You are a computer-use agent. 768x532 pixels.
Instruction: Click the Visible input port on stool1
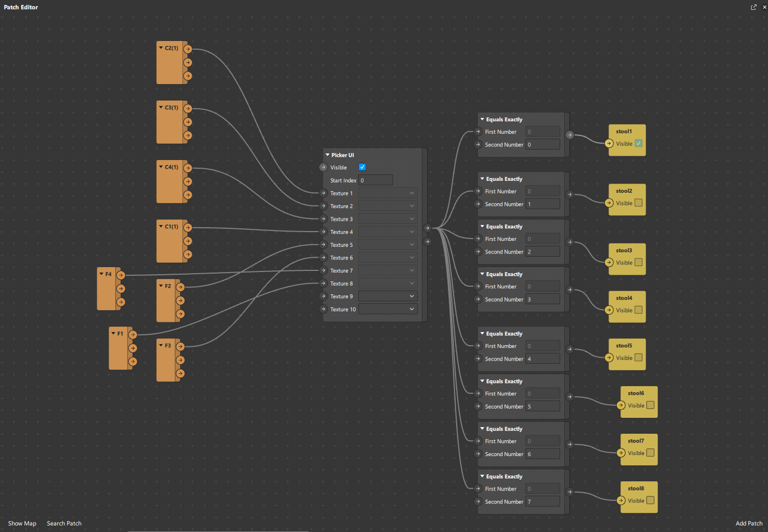click(x=609, y=144)
